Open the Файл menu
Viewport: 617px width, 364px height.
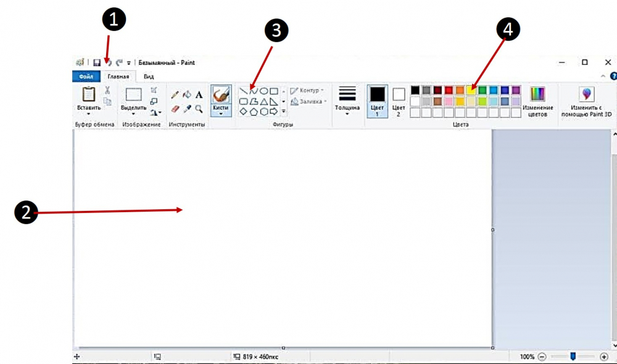(x=86, y=77)
